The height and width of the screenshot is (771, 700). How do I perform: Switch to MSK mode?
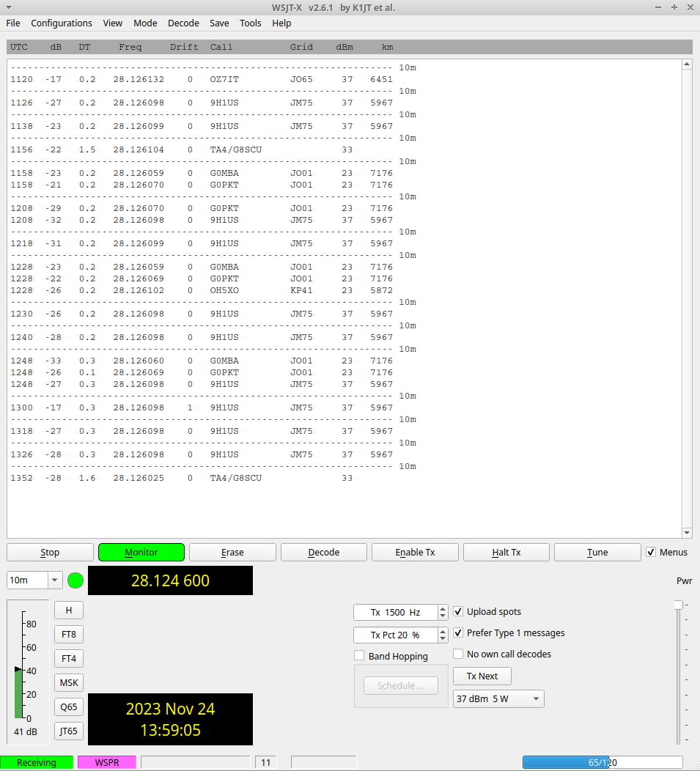pyautogui.click(x=69, y=682)
